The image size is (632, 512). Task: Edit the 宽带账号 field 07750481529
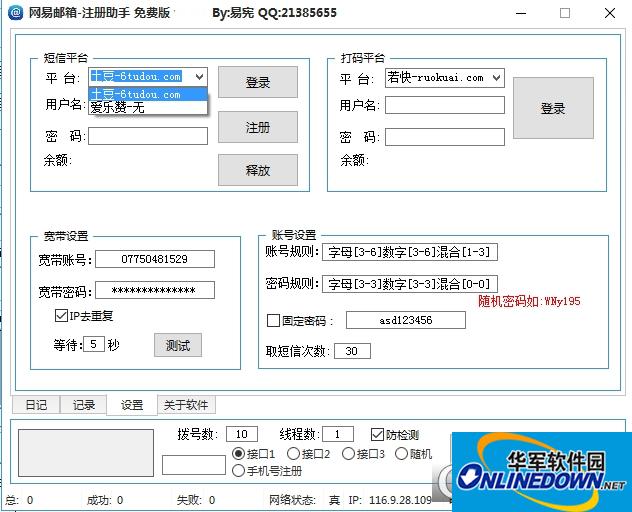pos(155,259)
